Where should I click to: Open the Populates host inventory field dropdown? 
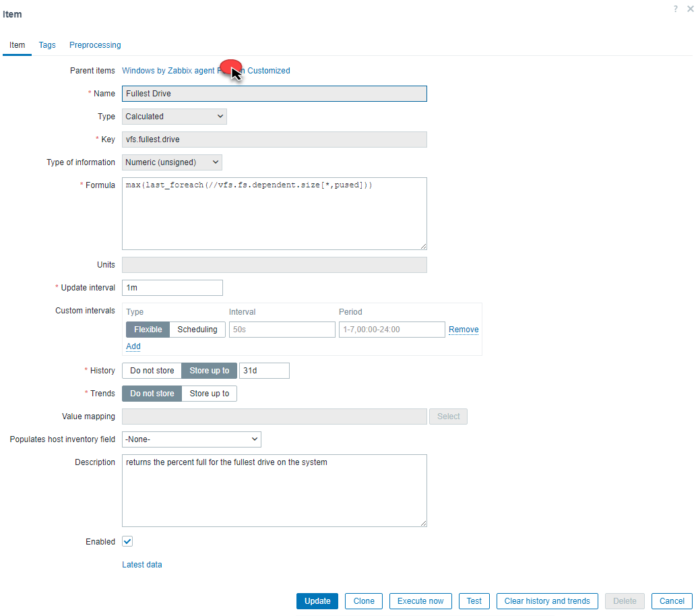pyautogui.click(x=191, y=439)
